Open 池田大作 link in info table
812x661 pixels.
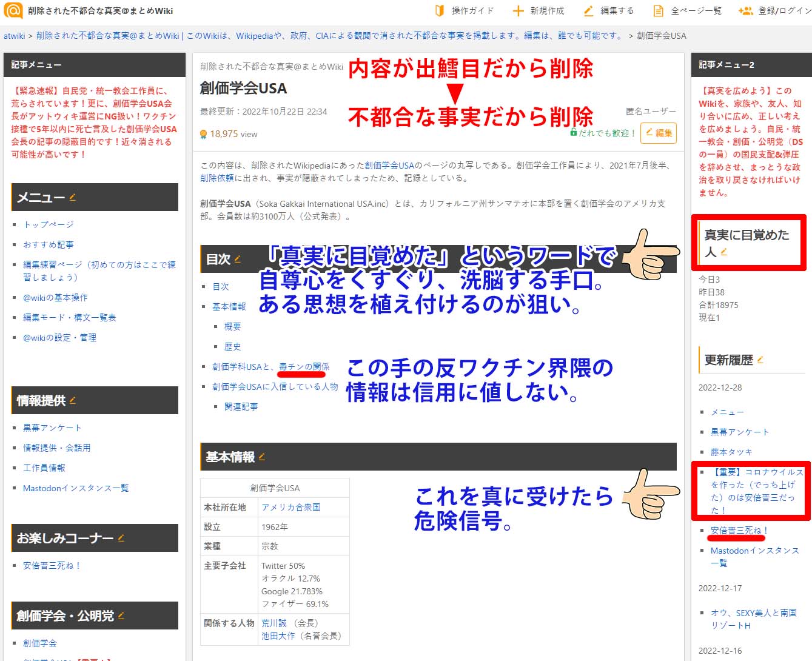(278, 636)
